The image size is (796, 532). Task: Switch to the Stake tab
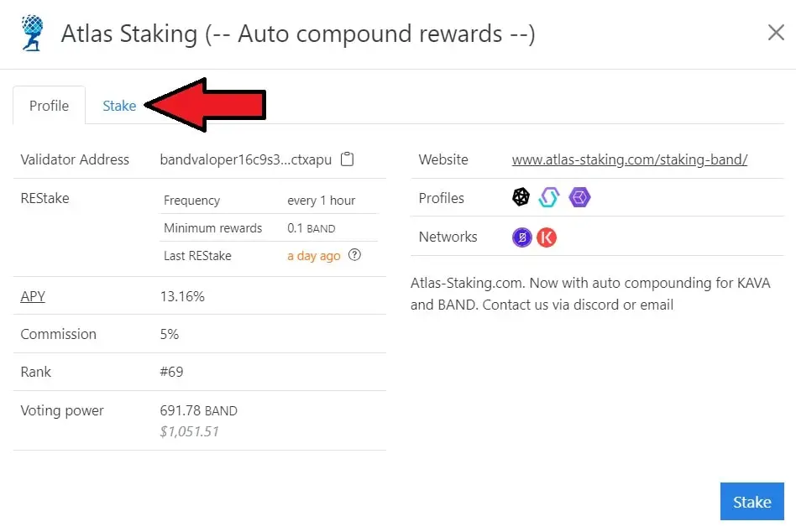pos(119,106)
